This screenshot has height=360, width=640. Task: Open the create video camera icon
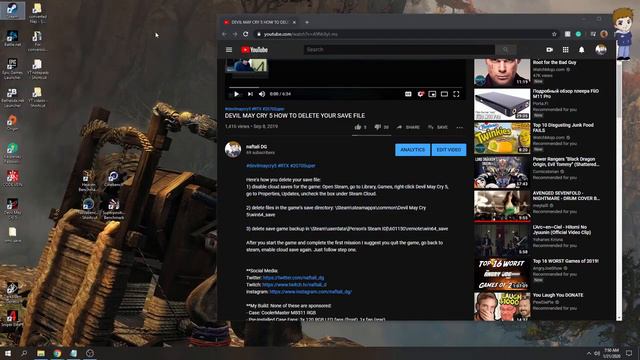click(550, 50)
